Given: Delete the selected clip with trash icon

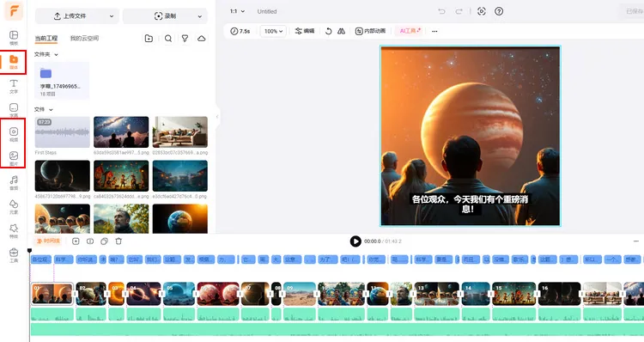Looking at the screenshot, I should coord(118,241).
